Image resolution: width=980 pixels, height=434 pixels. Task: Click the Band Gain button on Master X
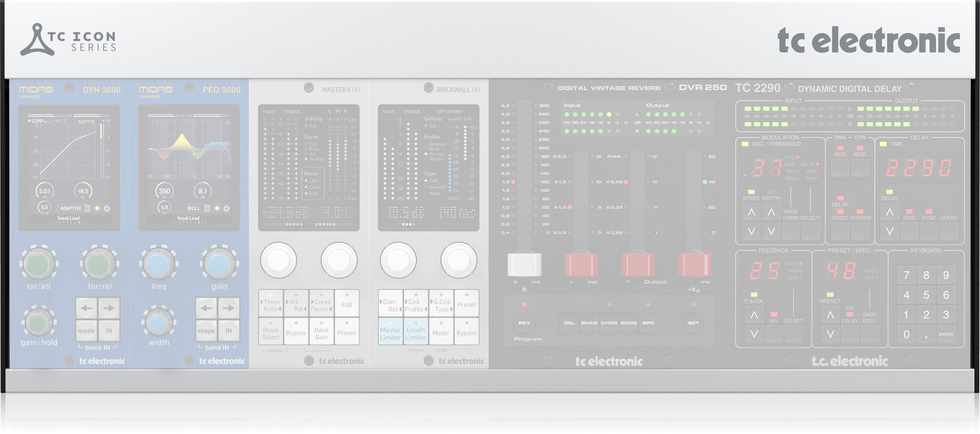[321, 332]
